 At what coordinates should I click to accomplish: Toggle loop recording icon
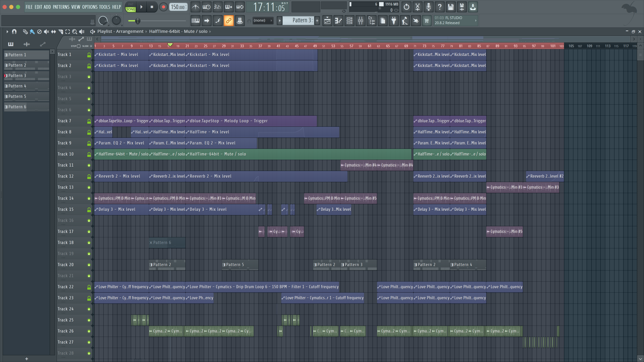(240, 7)
